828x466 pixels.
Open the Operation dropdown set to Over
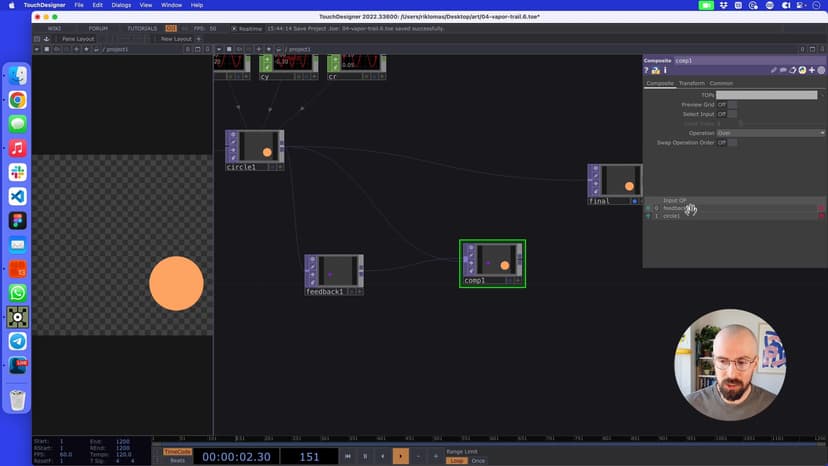point(770,133)
